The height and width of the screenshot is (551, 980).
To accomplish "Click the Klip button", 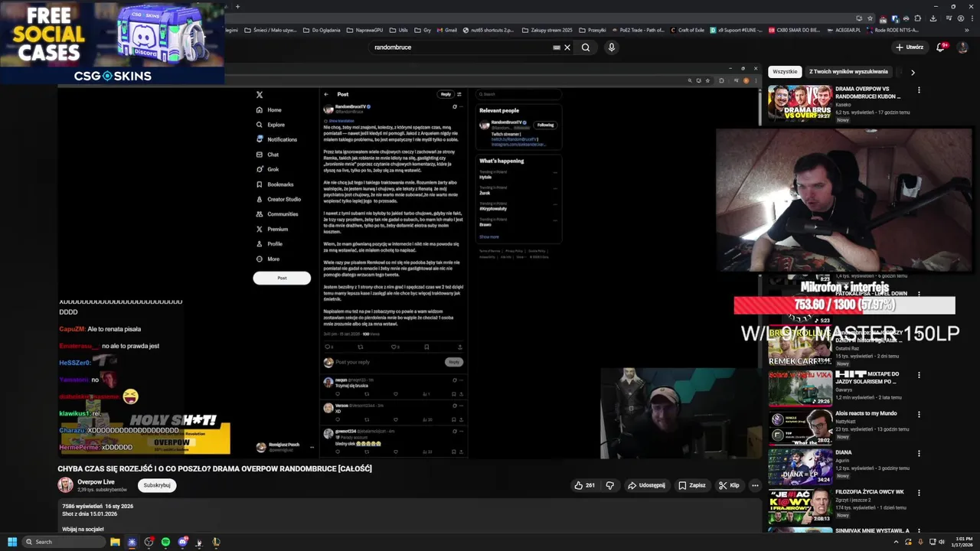I will 730,485.
